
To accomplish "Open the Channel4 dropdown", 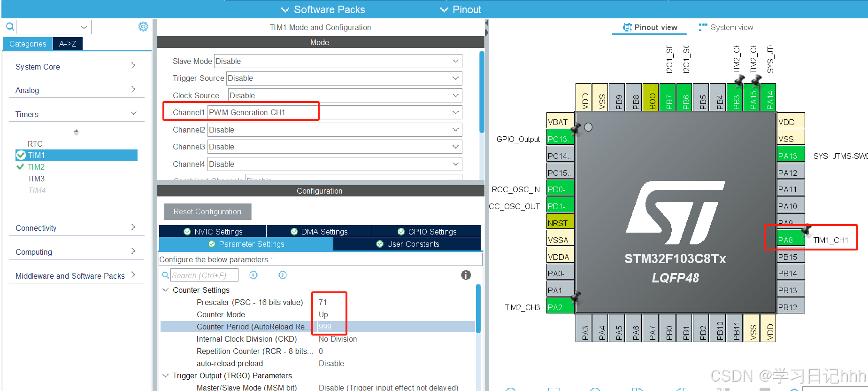I will (335, 164).
